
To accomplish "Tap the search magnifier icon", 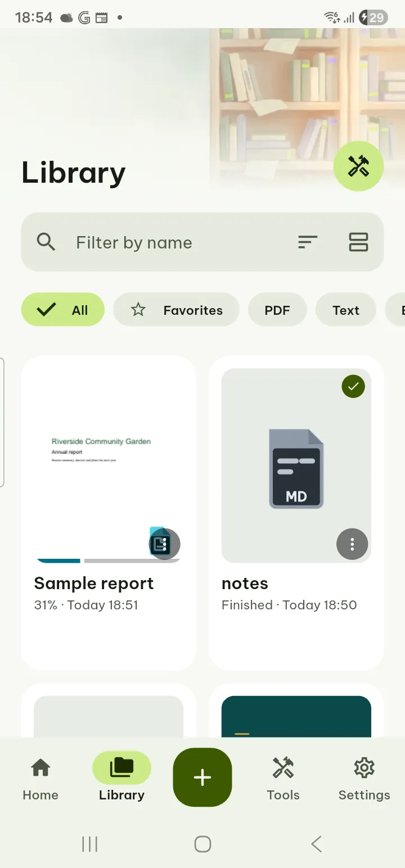I will pyautogui.click(x=46, y=242).
